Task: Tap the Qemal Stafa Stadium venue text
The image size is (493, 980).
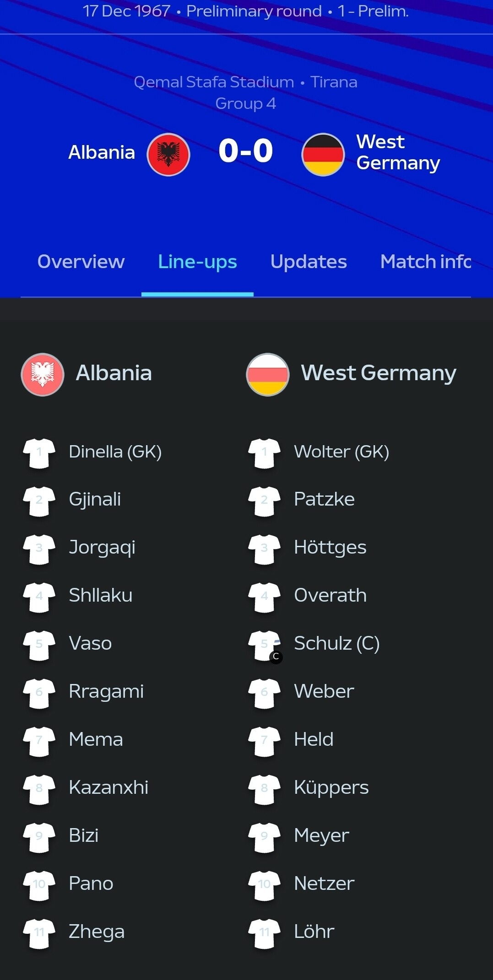Action: (x=214, y=82)
